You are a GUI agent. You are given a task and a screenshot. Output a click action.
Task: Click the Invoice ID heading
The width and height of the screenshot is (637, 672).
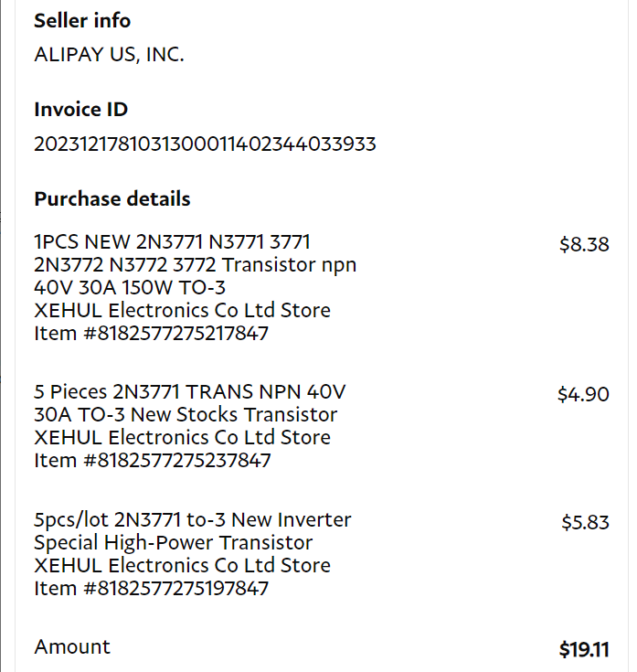click(80, 110)
